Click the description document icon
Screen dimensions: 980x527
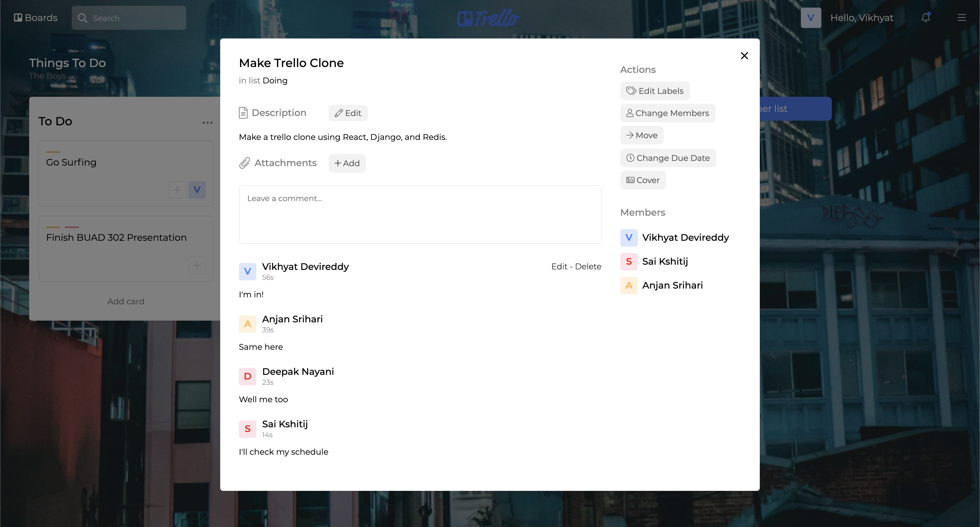pyautogui.click(x=244, y=113)
